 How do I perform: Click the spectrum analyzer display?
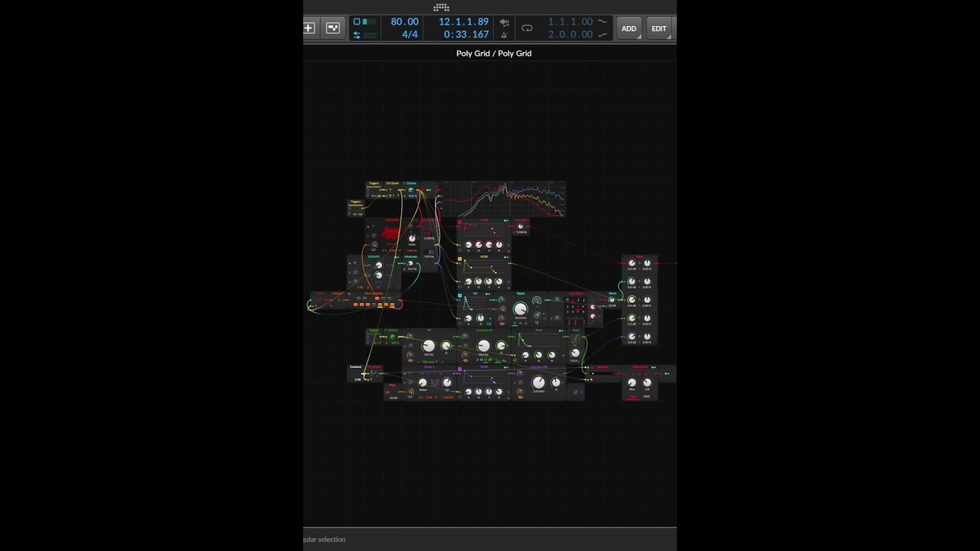pyautogui.click(x=504, y=200)
